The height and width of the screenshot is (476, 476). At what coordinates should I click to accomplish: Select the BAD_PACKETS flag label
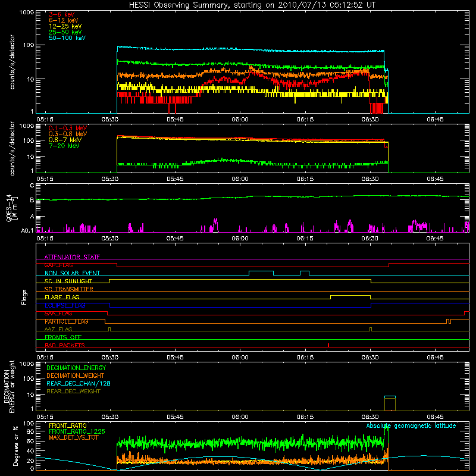coord(65,345)
